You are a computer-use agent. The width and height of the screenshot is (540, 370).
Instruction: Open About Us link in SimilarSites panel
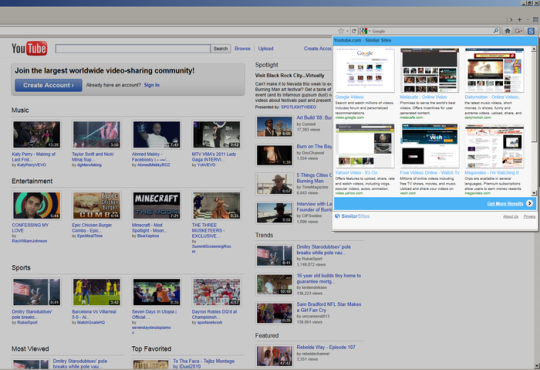[510, 217]
